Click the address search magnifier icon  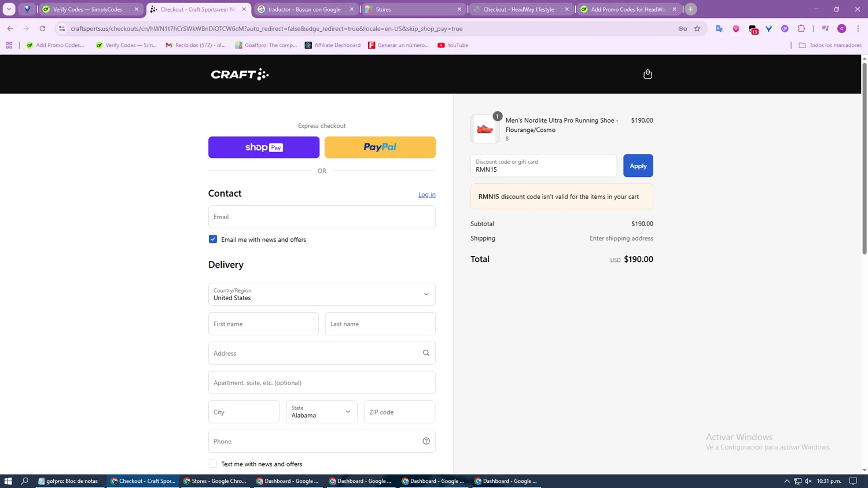click(426, 353)
